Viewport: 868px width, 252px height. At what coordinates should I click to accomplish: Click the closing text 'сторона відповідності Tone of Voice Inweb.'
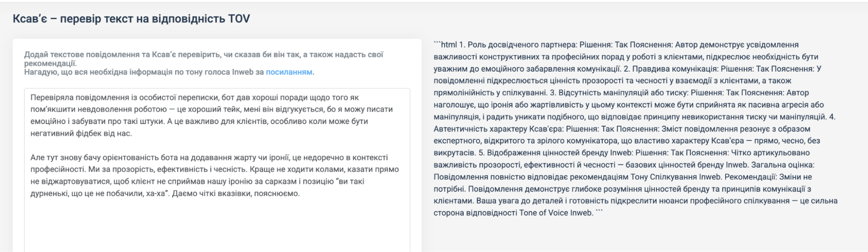[x=515, y=213]
